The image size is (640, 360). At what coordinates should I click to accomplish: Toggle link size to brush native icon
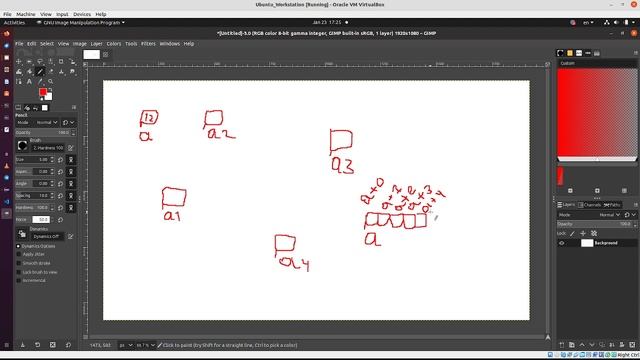(71, 160)
